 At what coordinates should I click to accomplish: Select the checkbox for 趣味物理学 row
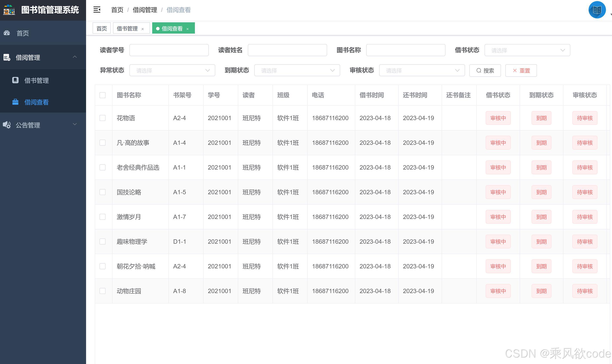point(103,242)
